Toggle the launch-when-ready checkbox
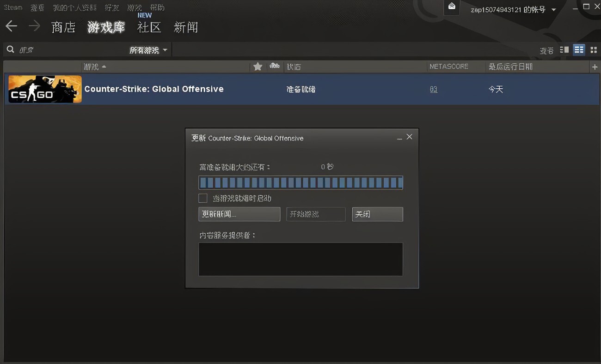601x364 pixels. pos(203,198)
